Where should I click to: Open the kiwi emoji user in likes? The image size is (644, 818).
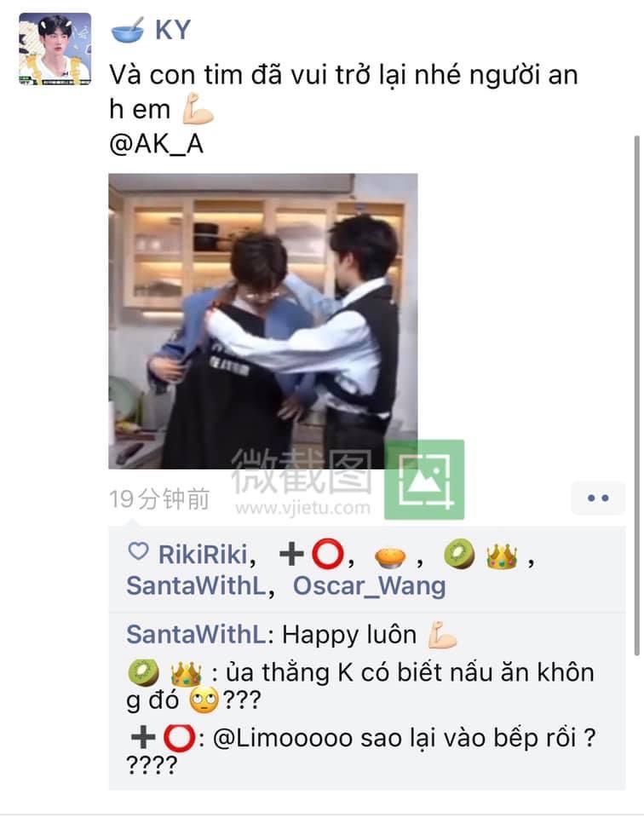point(459,554)
